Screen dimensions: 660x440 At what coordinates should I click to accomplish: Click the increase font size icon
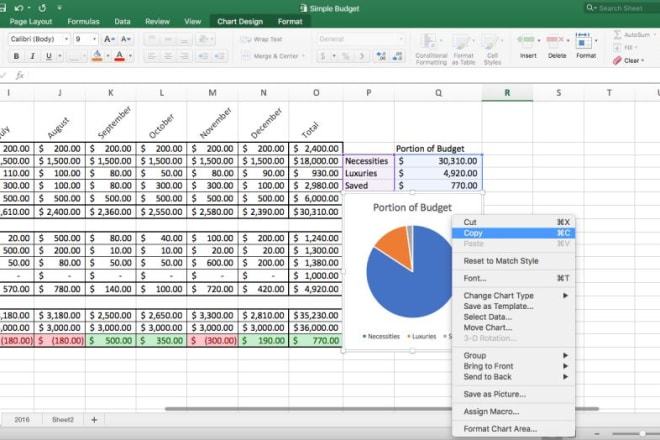pos(109,39)
